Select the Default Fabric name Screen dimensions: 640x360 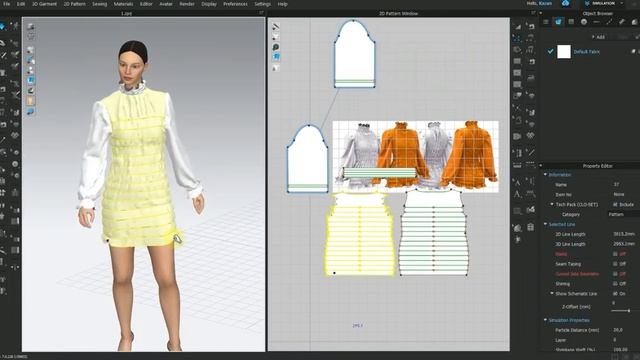click(587, 52)
